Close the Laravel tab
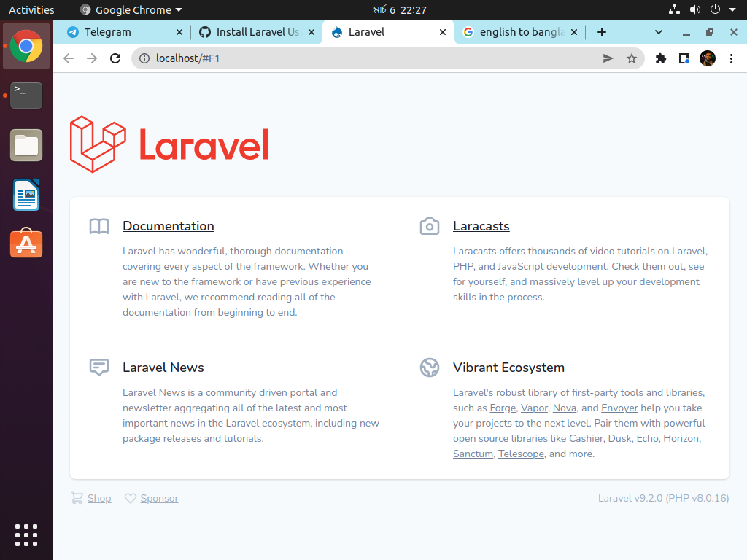This screenshot has height=560, width=747. [x=443, y=32]
